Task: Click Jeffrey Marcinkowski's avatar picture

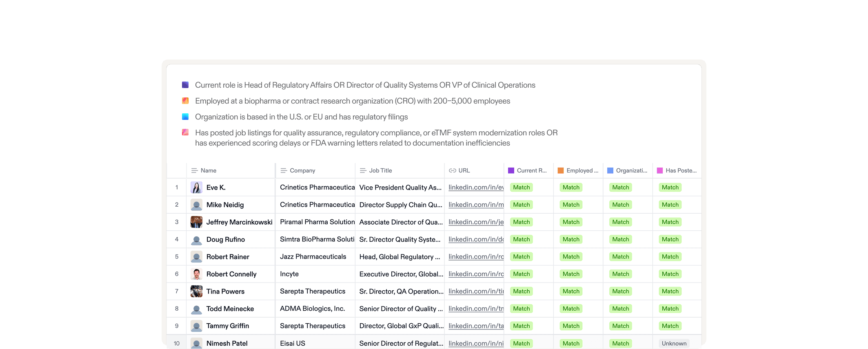Action: point(196,222)
